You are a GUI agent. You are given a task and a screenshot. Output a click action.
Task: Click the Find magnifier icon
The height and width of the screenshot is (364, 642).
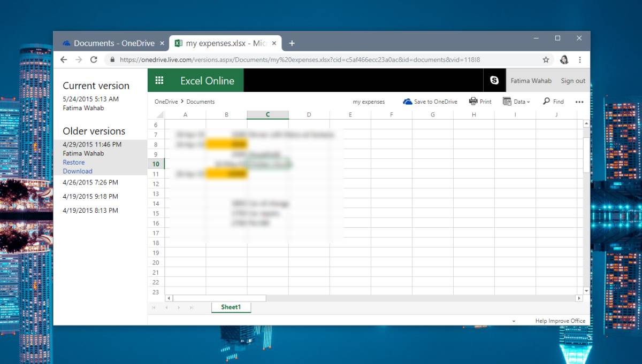click(x=546, y=101)
